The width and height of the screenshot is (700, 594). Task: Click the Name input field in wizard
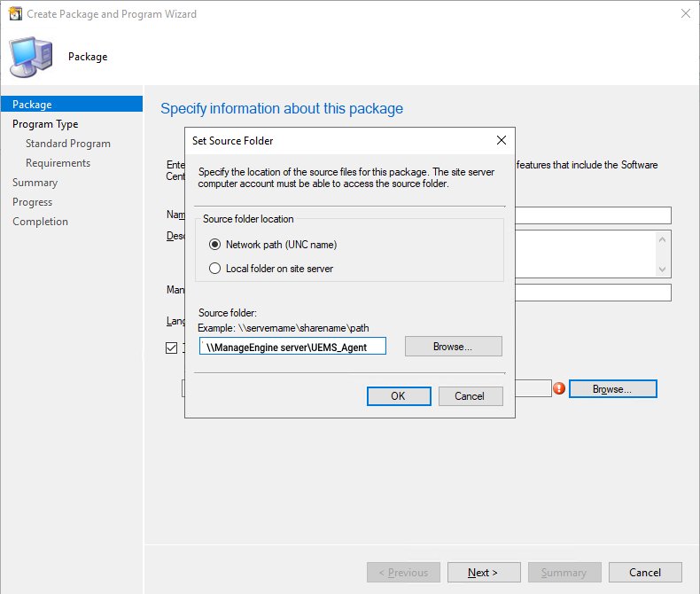tap(593, 215)
